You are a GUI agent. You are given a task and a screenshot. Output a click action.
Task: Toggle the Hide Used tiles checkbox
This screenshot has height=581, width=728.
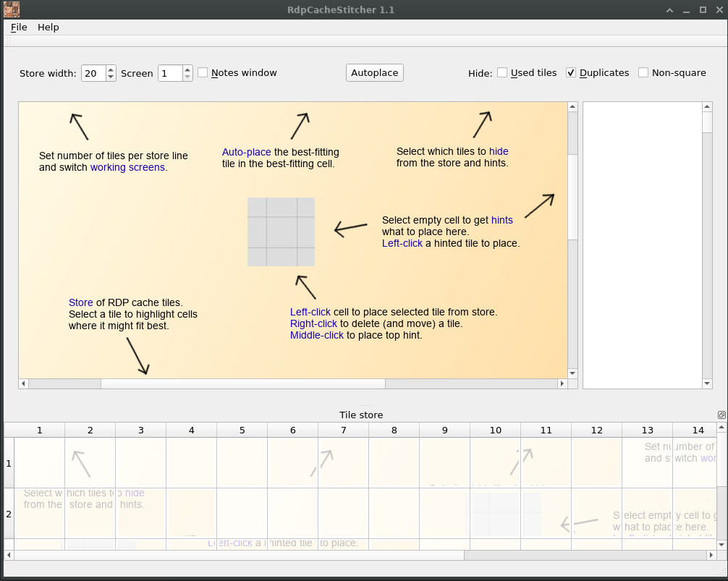(502, 72)
